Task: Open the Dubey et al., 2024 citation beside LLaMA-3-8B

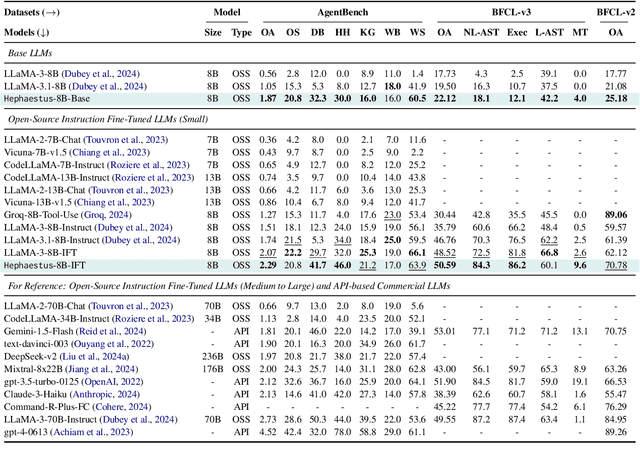Action: (100, 74)
